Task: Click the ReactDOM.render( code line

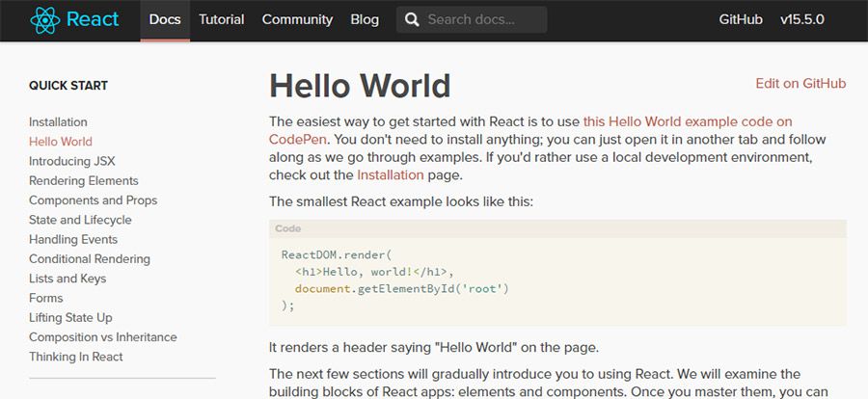Action: click(x=337, y=255)
